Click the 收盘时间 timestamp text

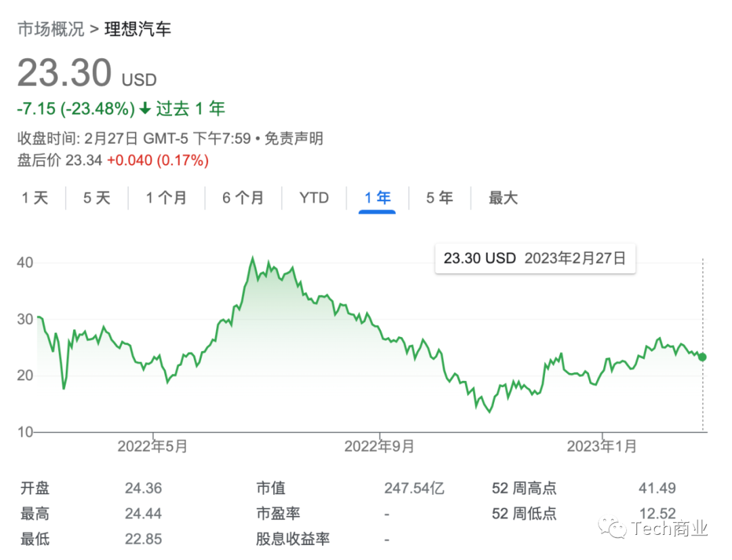click(x=134, y=138)
